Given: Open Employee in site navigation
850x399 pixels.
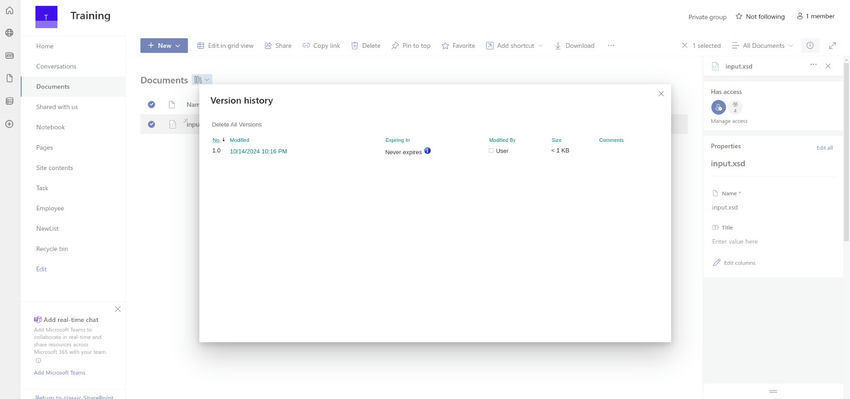Looking at the screenshot, I should click(x=50, y=208).
